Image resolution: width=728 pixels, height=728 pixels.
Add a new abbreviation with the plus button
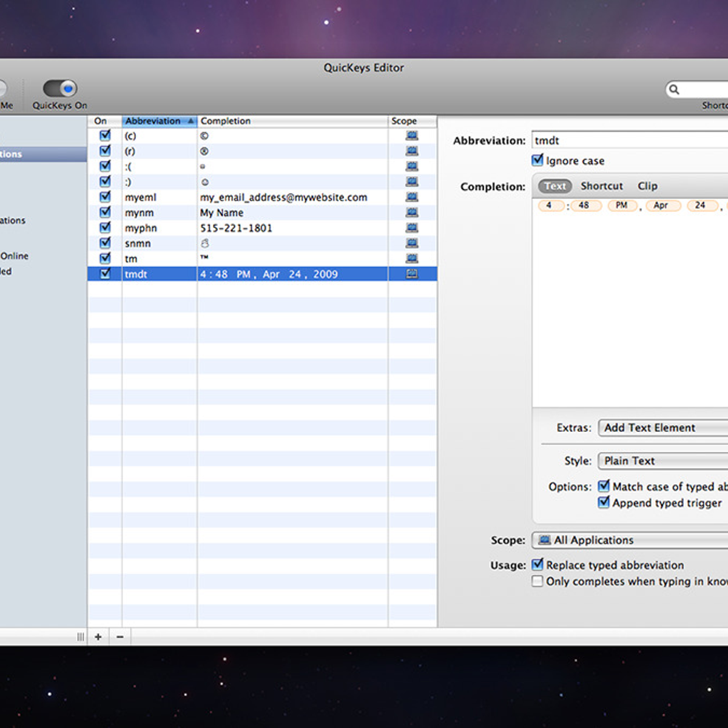[98, 636]
